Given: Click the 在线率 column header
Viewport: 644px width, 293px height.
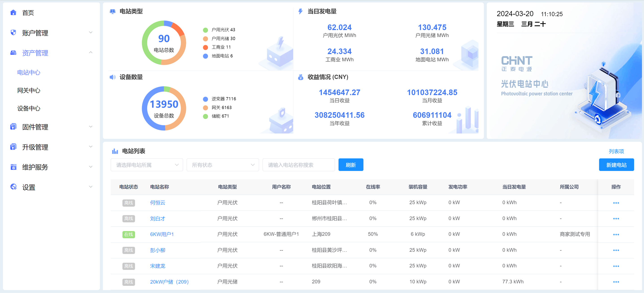Looking at the screenshot, I should tap(373, 187).
